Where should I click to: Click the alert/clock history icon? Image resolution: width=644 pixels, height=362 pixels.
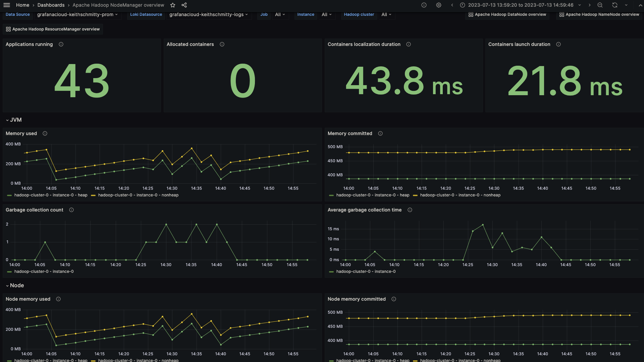pyautogui.click(x=463, y=5)
